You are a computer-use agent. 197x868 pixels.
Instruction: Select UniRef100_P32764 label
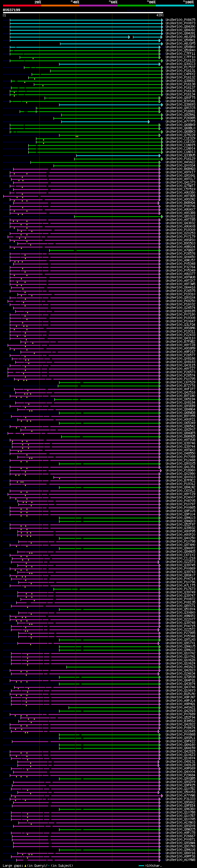180,267
